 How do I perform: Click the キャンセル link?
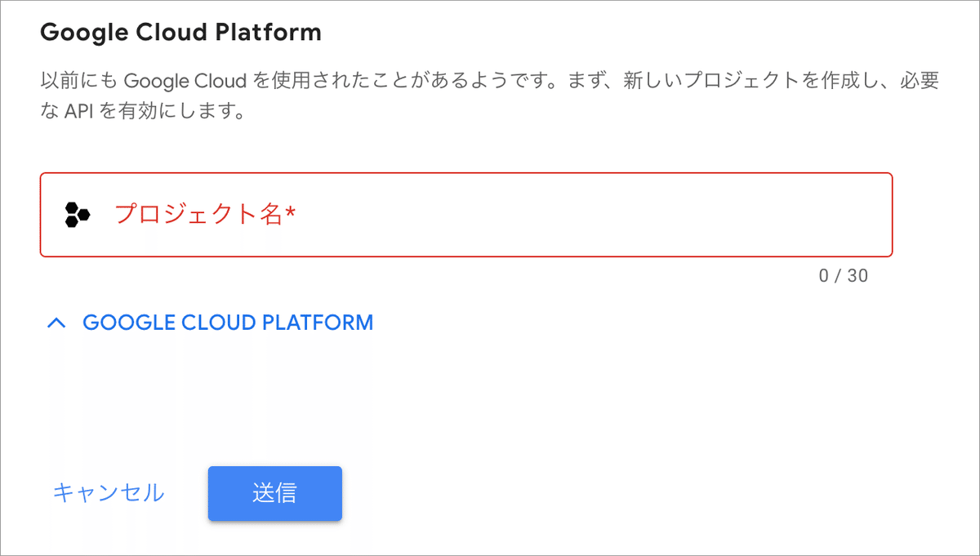click(x=109, y=493)
